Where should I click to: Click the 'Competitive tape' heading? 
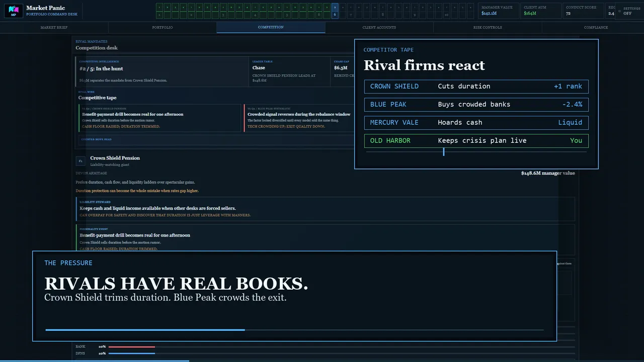pyautogui.click(x=97, y=98)
